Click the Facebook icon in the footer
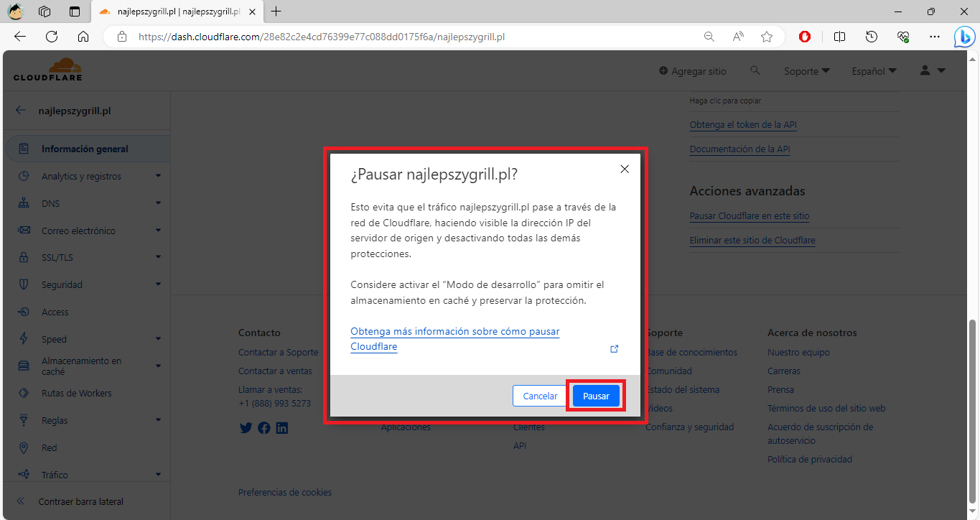980x520 pixels. click(264, 427)
